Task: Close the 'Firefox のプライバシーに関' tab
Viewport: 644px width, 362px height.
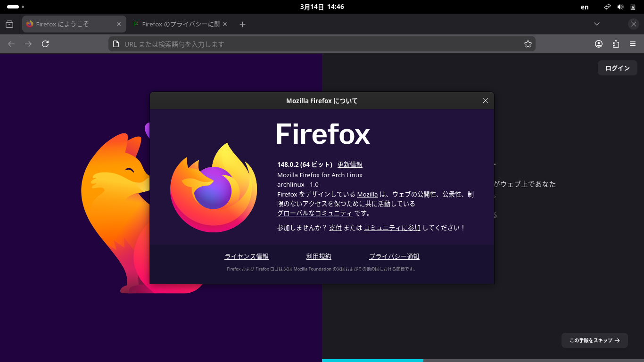Action: tap(225, 24)
